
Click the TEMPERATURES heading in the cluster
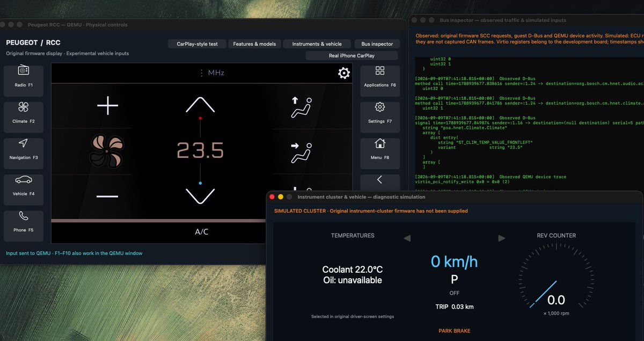pos(353,236)
